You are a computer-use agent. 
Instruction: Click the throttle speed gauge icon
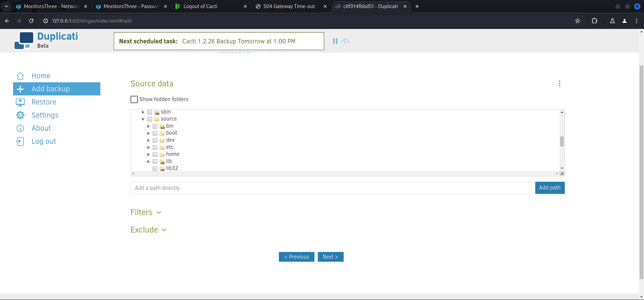[345, 41]
